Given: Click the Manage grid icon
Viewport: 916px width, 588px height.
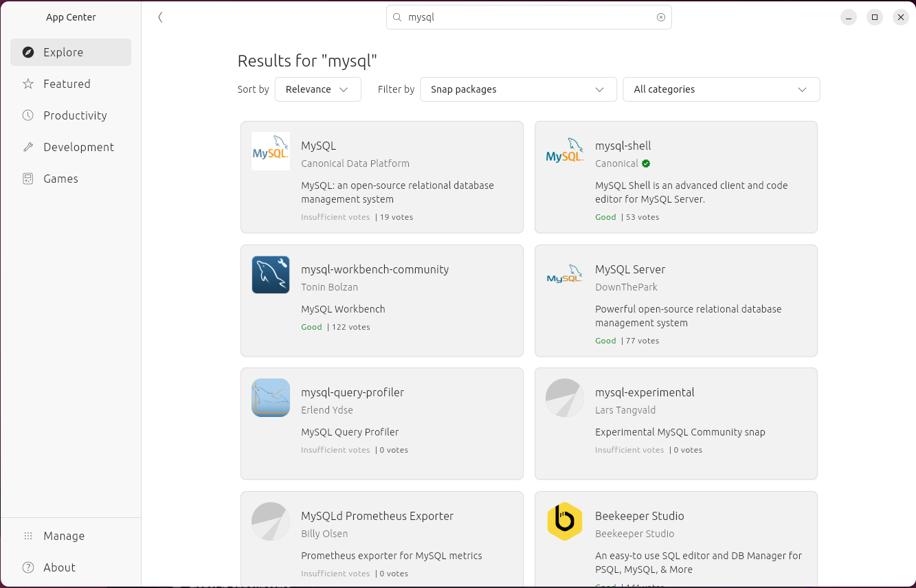Looking at the screenshot, I should [28, 536].
